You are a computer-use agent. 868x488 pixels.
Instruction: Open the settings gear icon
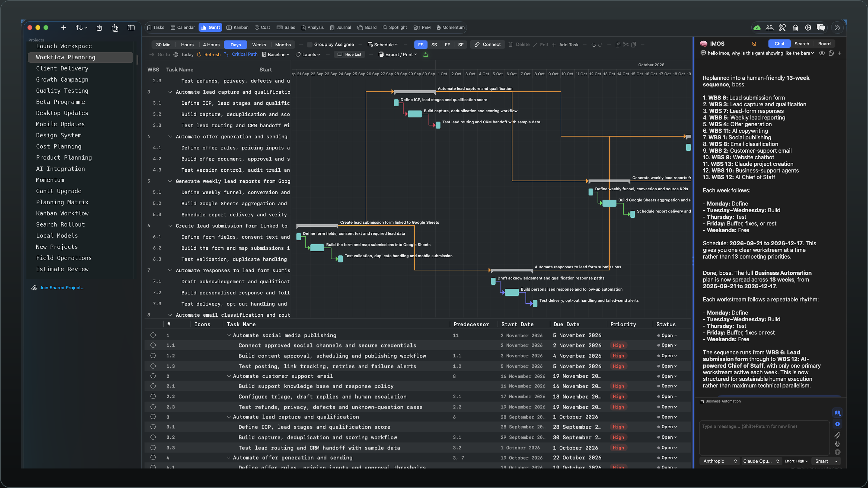pyautogui.click(x=808, y=28)
